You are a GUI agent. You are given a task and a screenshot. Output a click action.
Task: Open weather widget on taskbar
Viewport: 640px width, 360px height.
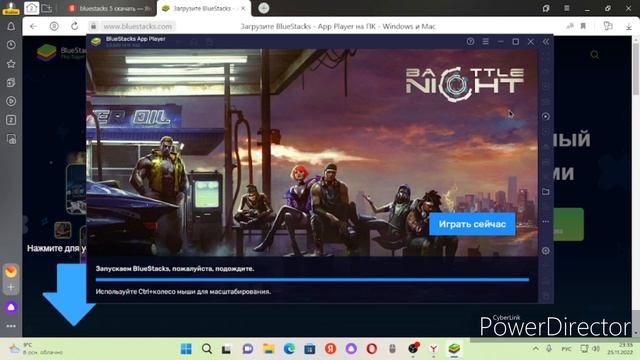coord(36,349)
